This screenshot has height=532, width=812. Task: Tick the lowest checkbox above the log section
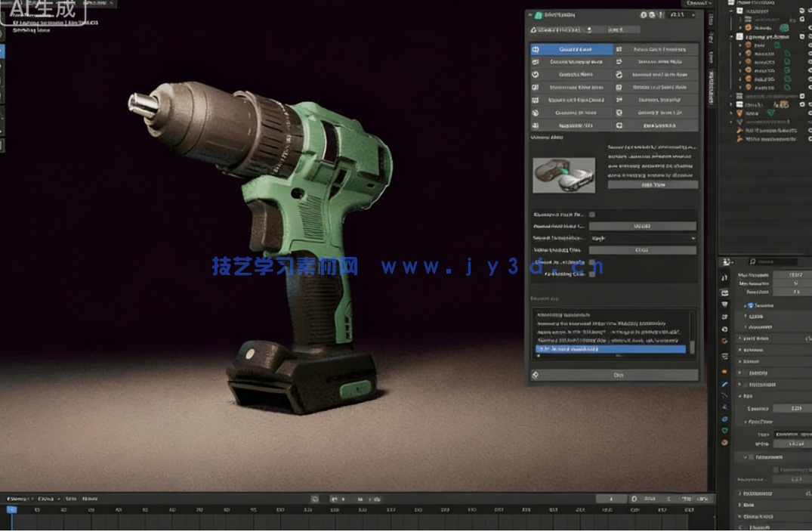click(x=592, y=274)
